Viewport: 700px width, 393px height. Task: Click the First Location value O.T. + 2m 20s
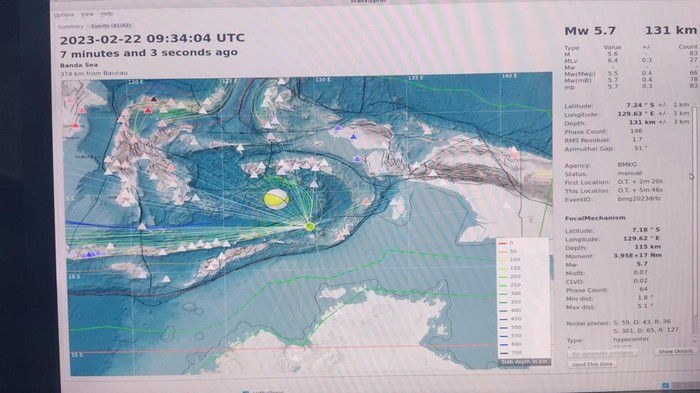pyautogui.click(x=640, y=182)
